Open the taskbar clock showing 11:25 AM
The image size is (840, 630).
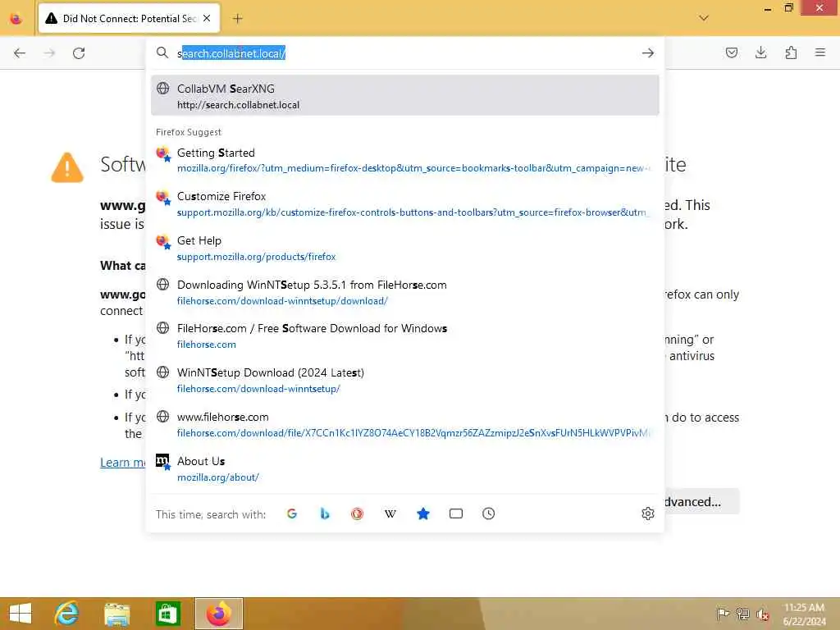[804, 614]
